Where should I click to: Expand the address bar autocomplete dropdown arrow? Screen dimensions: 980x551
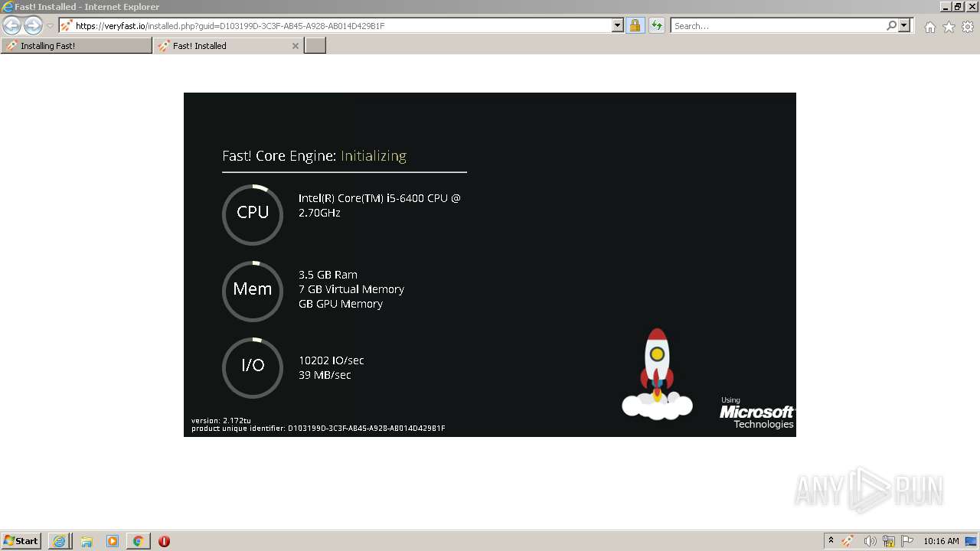coord(618,25)
